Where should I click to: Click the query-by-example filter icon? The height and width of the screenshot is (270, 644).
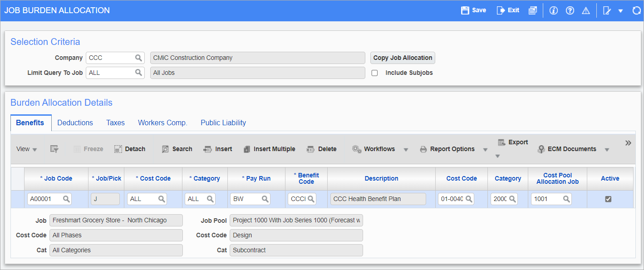[x=54, y=149]
